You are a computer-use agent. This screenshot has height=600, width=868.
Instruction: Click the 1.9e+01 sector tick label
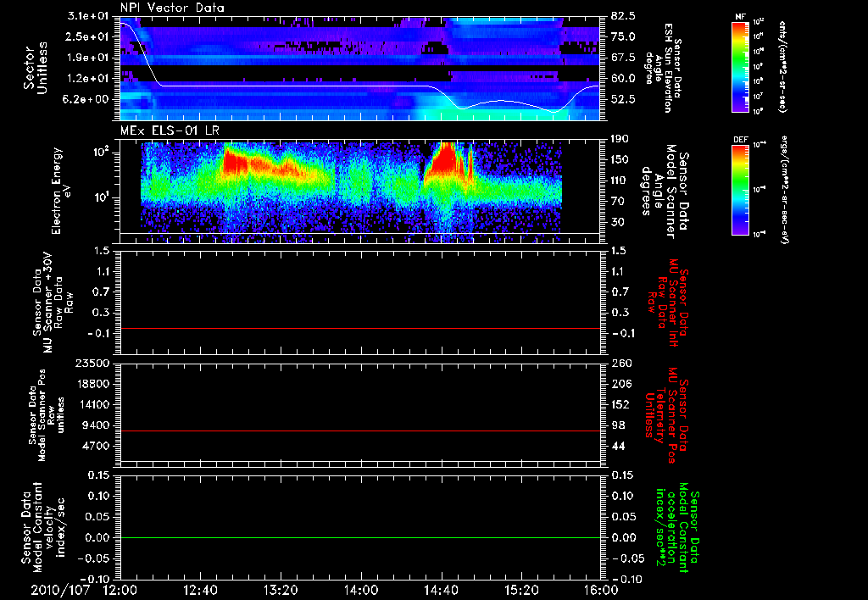(88, 57)
